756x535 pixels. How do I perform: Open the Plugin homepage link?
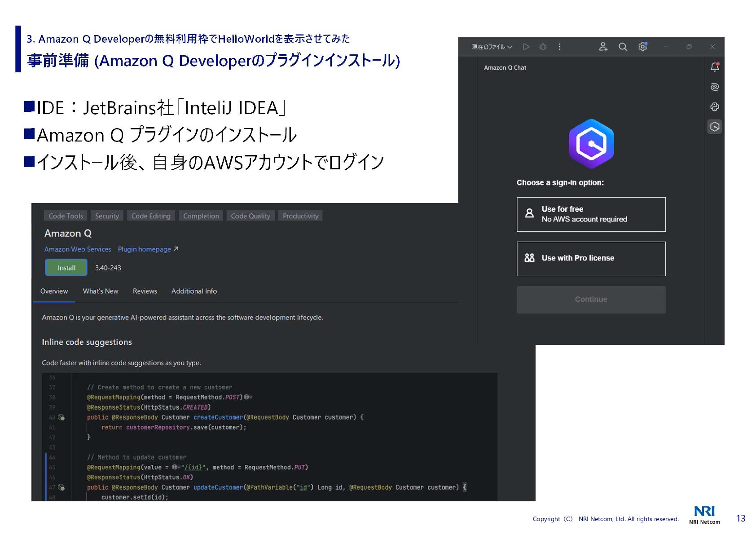pyautogui.click(x=148, y=249)
